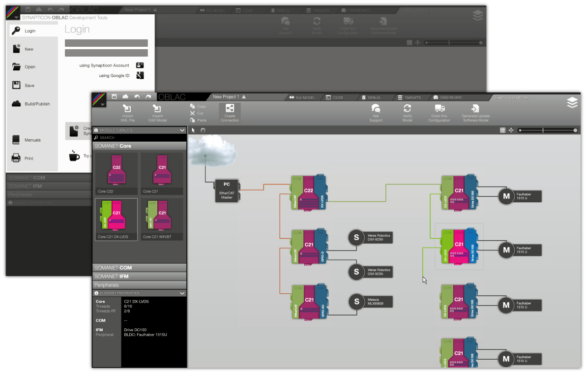Save project with front window floppy icon
588x375 pixels.
click(x=115, y=97)
